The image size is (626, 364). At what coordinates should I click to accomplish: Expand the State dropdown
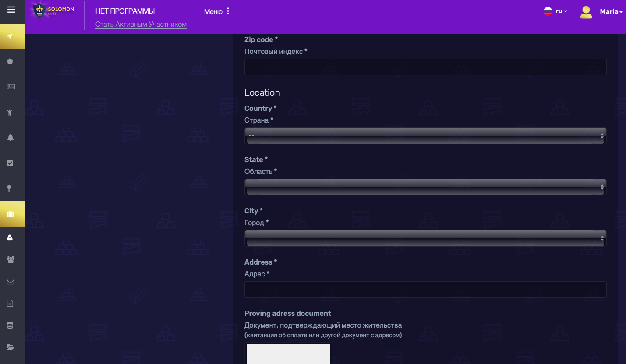[x=425, y=187]
